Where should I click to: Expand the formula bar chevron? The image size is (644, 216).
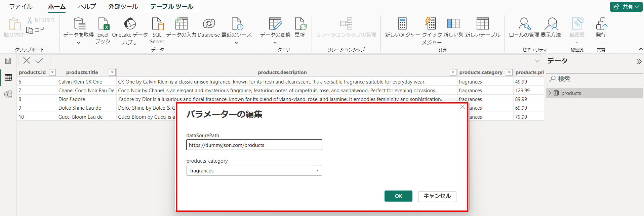coord(537,61)
